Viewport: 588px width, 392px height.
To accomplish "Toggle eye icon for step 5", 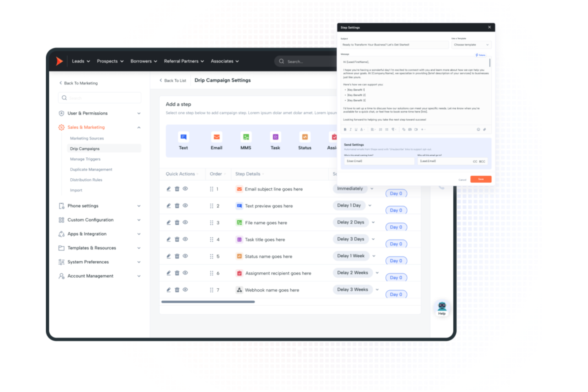I will click(x=185, y=256).
